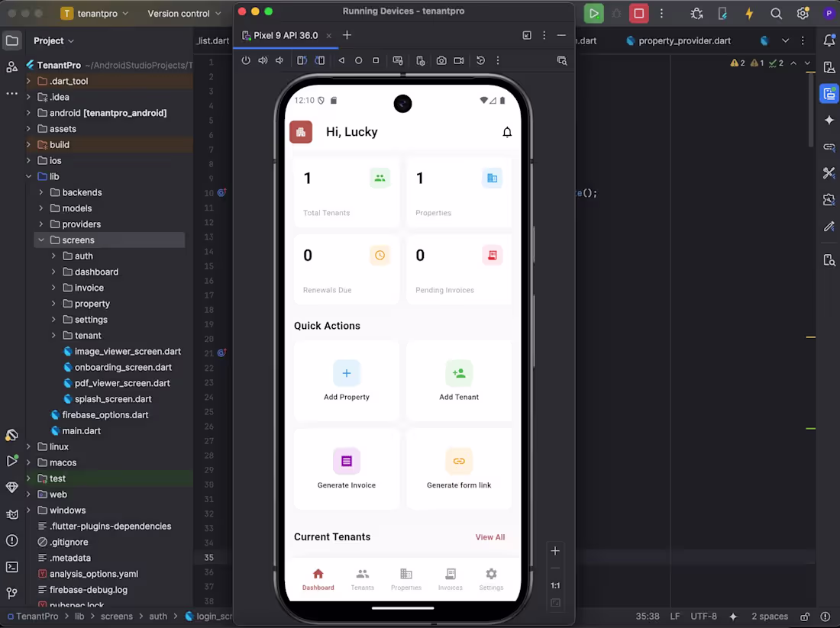Click the UTF-8 encoding in status bar

coord(703,617)
